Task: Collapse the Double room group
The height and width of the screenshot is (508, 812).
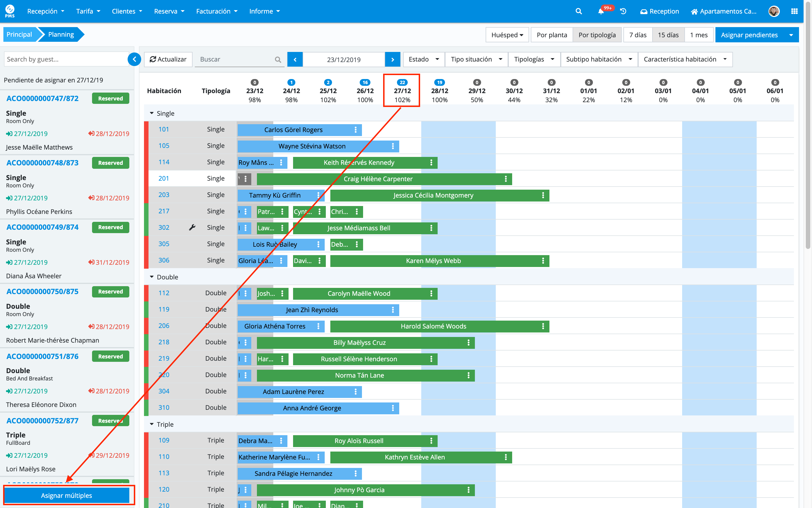Action: pyautogui.click(x=152, y=277)
